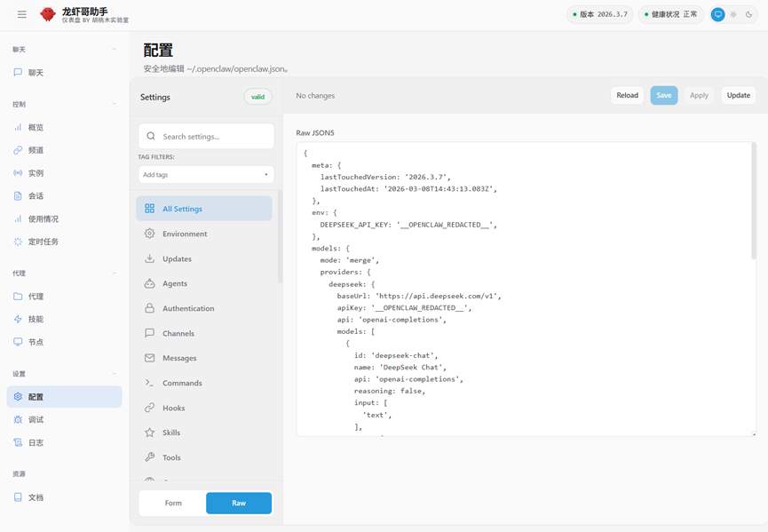Image resolution: width=768 pixels, height=532 pixels.
Task: Click the Update button
Action: point(738,95)
